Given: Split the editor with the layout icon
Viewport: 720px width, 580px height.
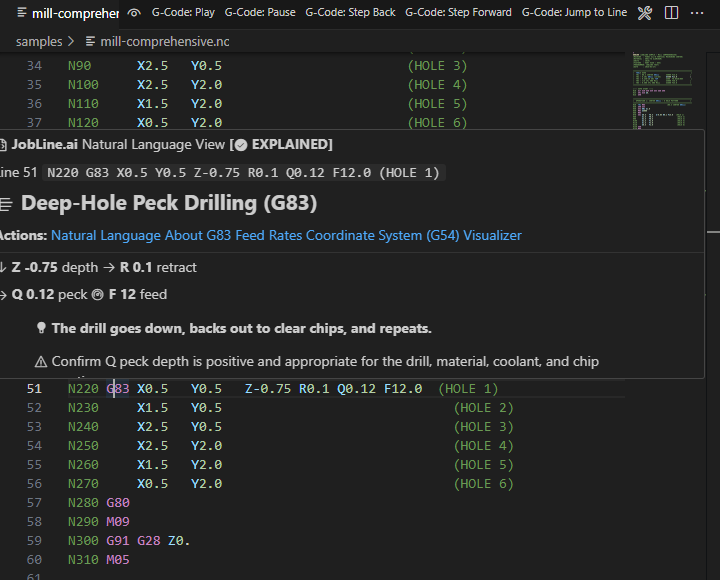Looking at the screenshot, I should click(671, 13).
